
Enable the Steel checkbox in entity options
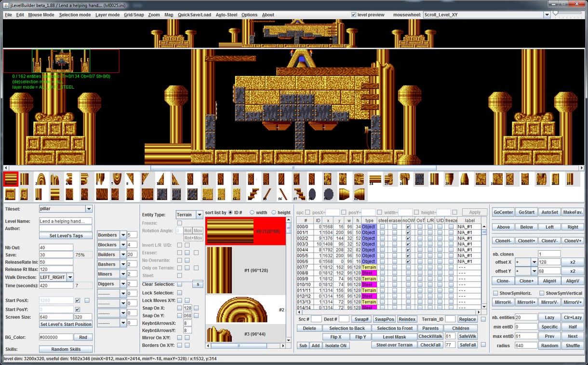(180, 275)
